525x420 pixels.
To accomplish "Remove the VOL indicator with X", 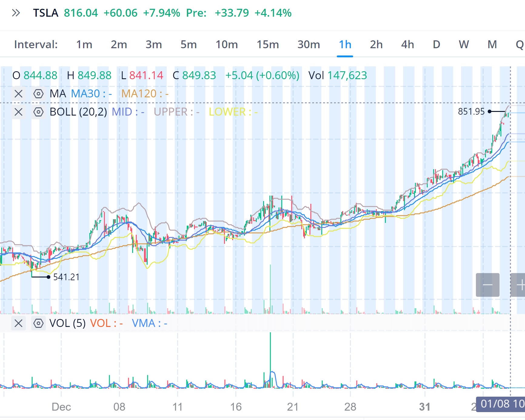I will 18,323.
